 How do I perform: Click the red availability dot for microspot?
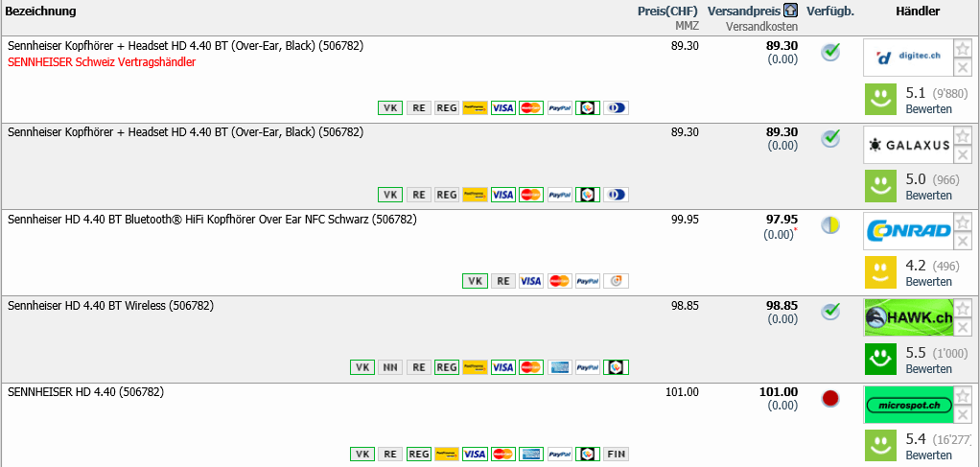pos(830,398)
